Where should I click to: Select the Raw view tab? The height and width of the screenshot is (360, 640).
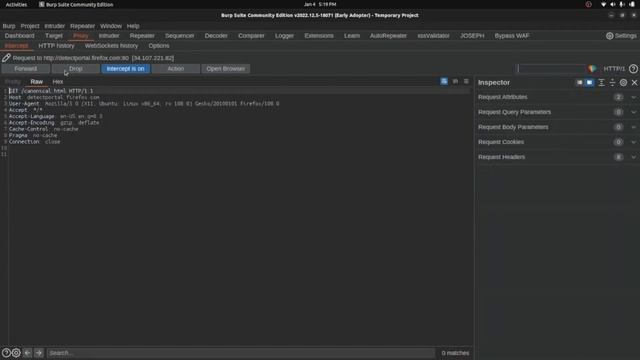click(36, 82)
